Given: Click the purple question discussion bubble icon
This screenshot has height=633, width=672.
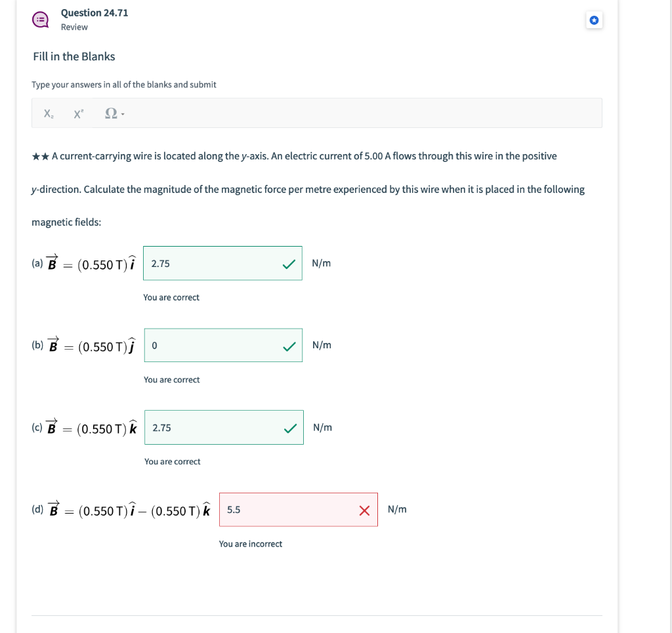Looking at the screenshot, I should click(41, 20).
